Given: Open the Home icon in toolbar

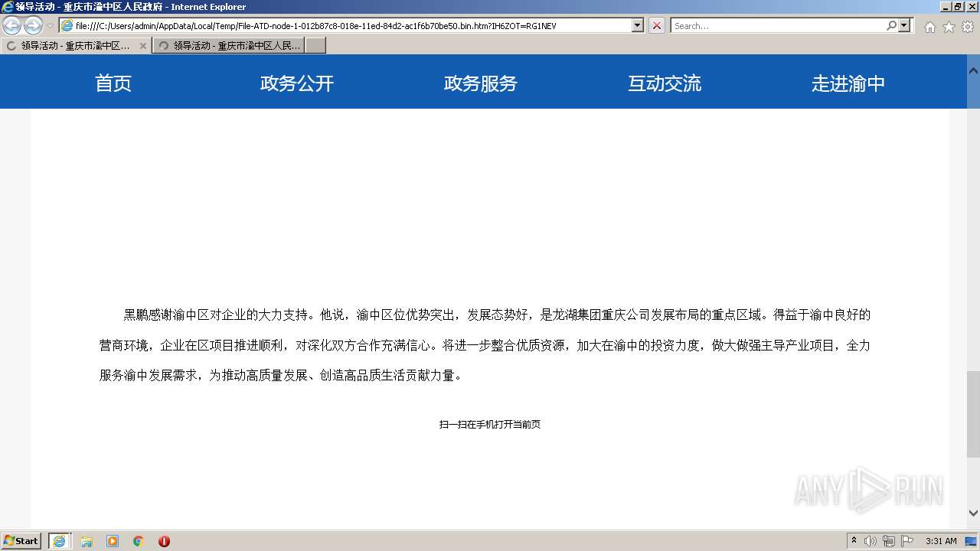Looking at the screenshot, I should 929,27.
